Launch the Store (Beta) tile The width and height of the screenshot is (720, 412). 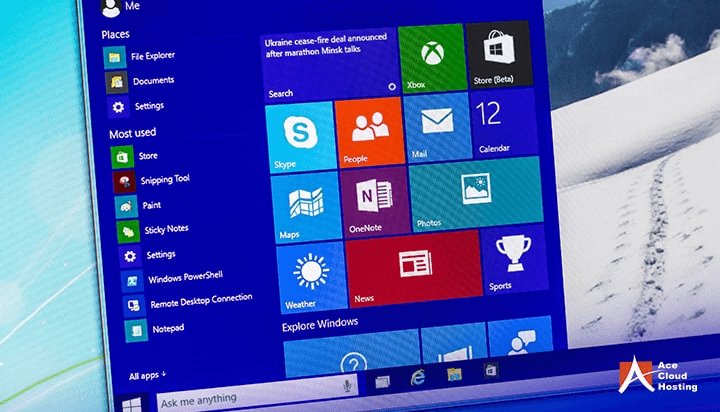pyautogui.click(x=499, y=55)
